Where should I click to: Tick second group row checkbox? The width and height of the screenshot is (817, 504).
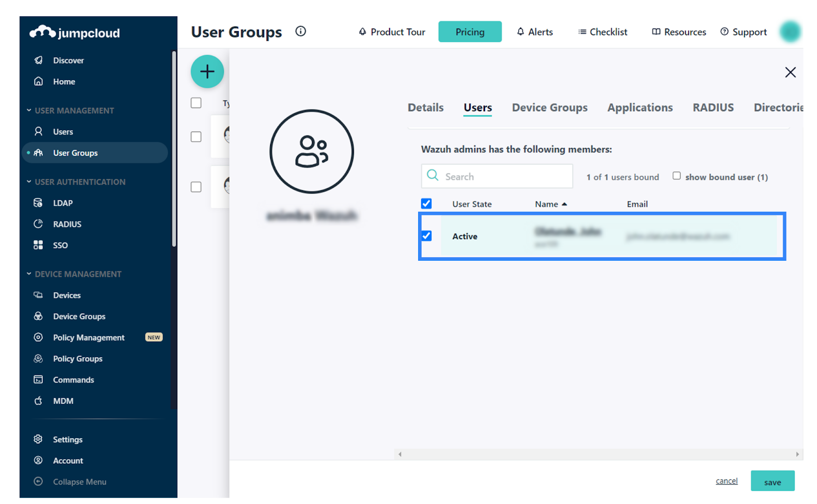pos(196,187)
